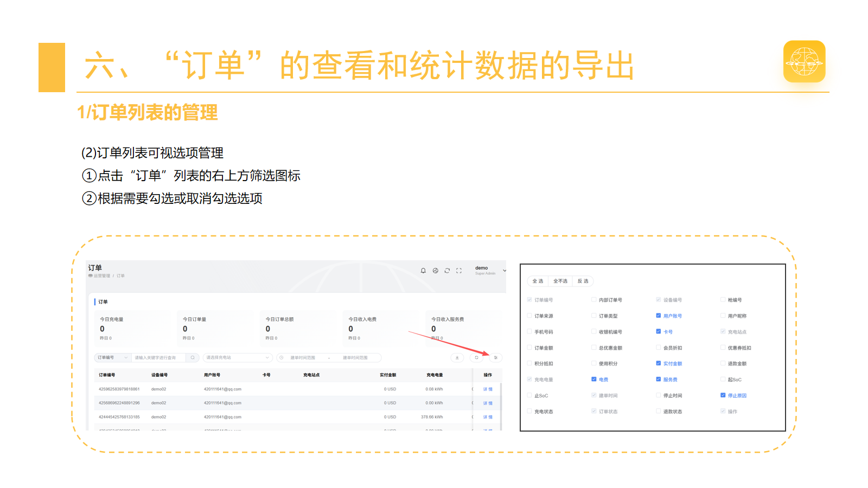Uncheck the 用户账号 checkbox
Viewport: 868px width, 488px height.
tap(659, 316)
